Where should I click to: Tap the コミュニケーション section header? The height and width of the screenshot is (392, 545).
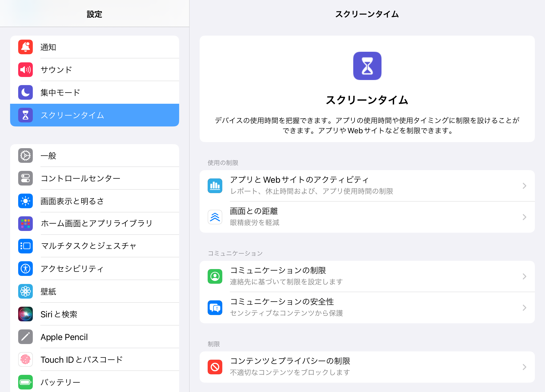[x=235, y=253]
